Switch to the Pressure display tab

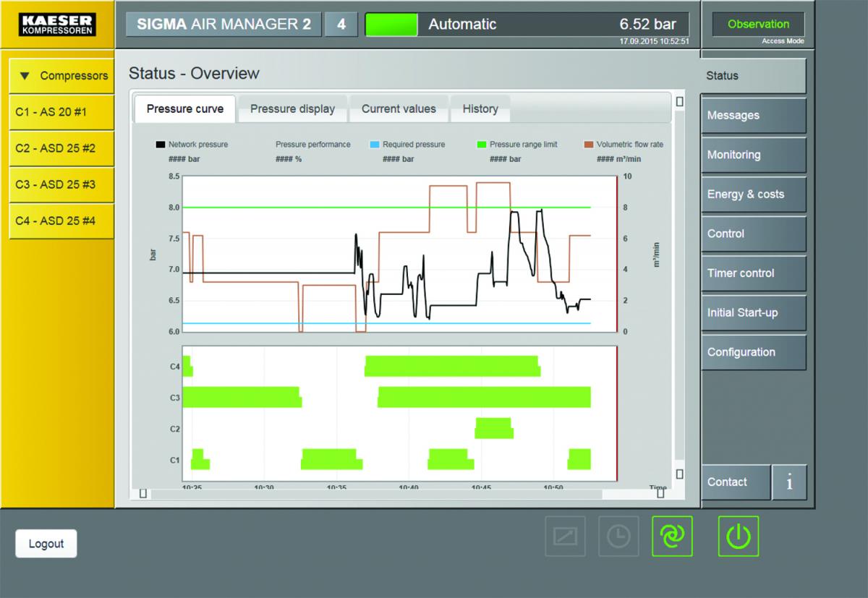click(292, 109)
